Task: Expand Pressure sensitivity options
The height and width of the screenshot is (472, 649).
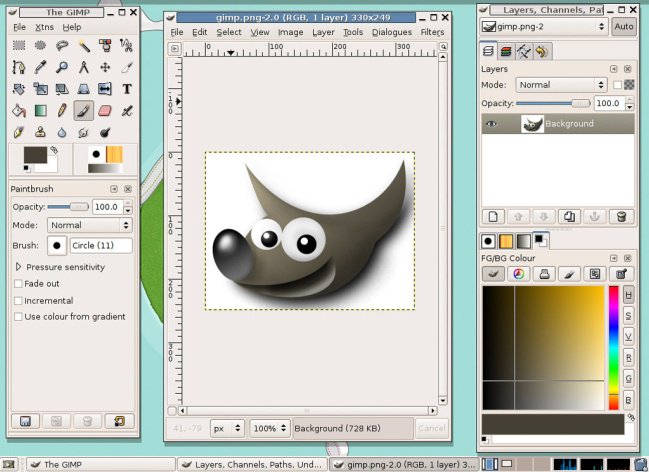Action: pyautogui.click(x=18, y=267)
